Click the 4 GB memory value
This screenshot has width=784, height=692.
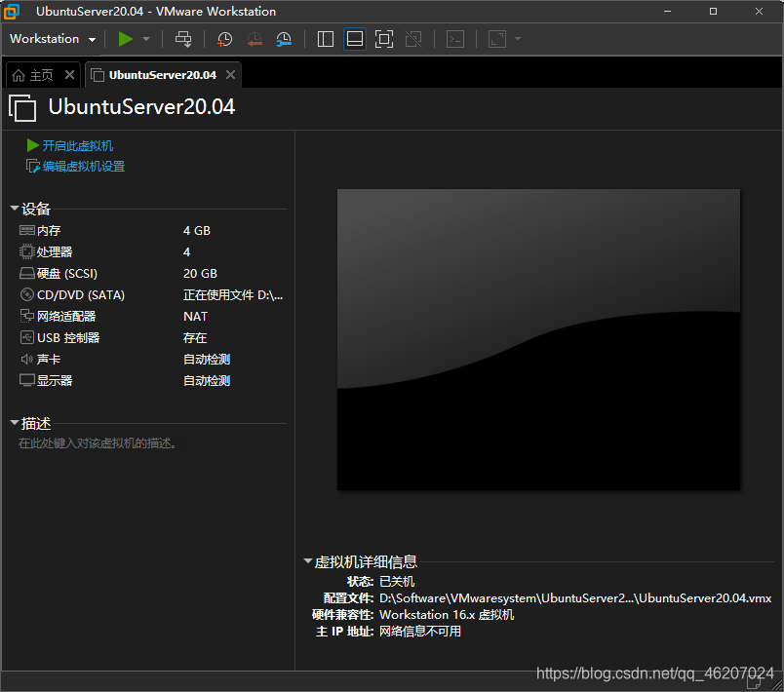click(197, 231)
